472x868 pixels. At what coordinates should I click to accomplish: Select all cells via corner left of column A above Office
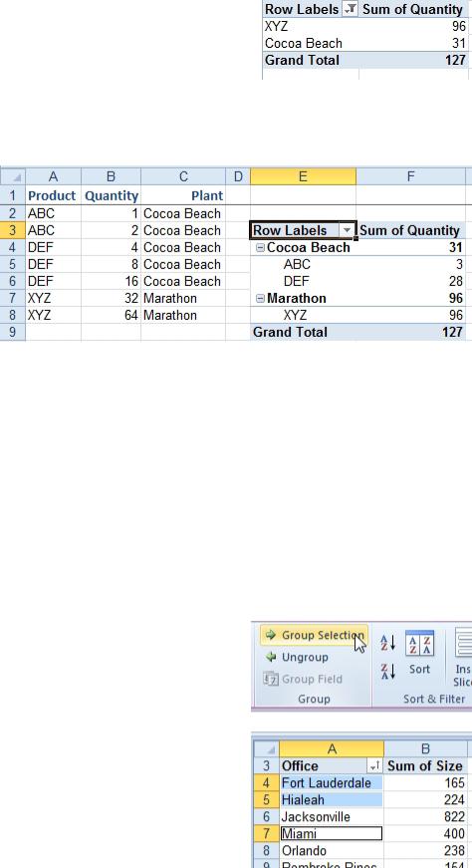point(267,749)
